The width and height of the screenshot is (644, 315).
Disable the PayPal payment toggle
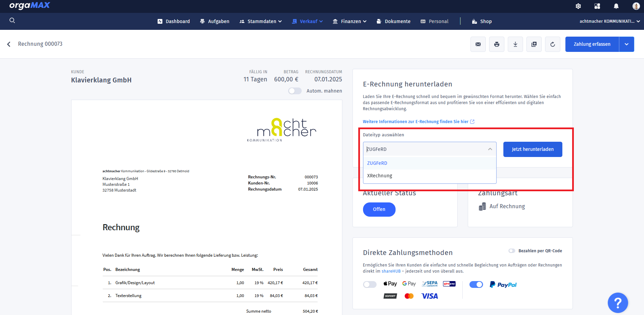(476, 284)
